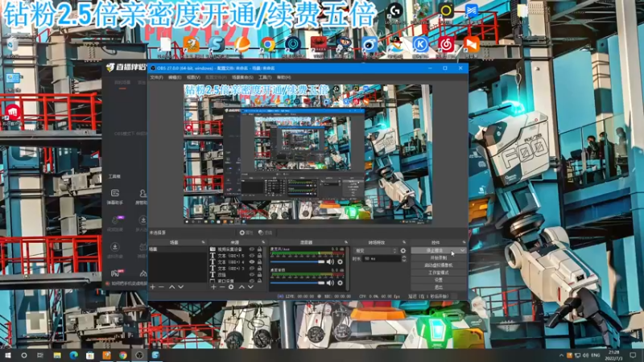The height and width of the screenshot is (362, 644).
Task: Select the scene entry in scenes list
Action: click(x=178, y=249)
